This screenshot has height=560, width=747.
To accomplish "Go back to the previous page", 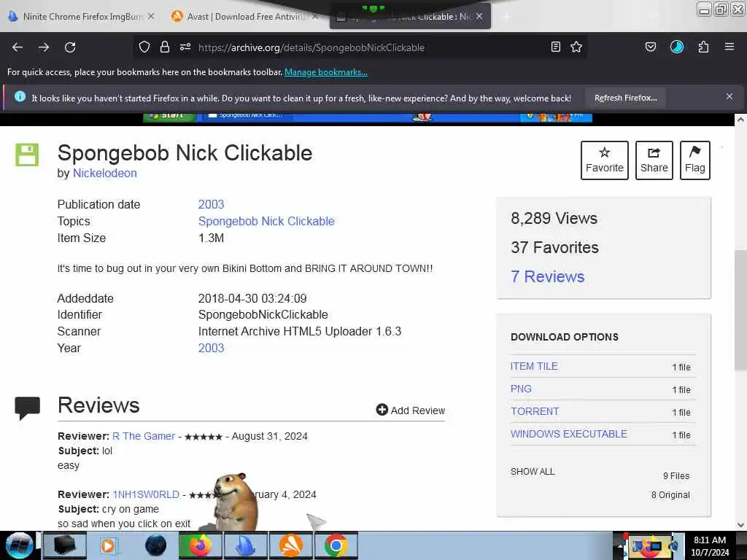I will (18, 47).
